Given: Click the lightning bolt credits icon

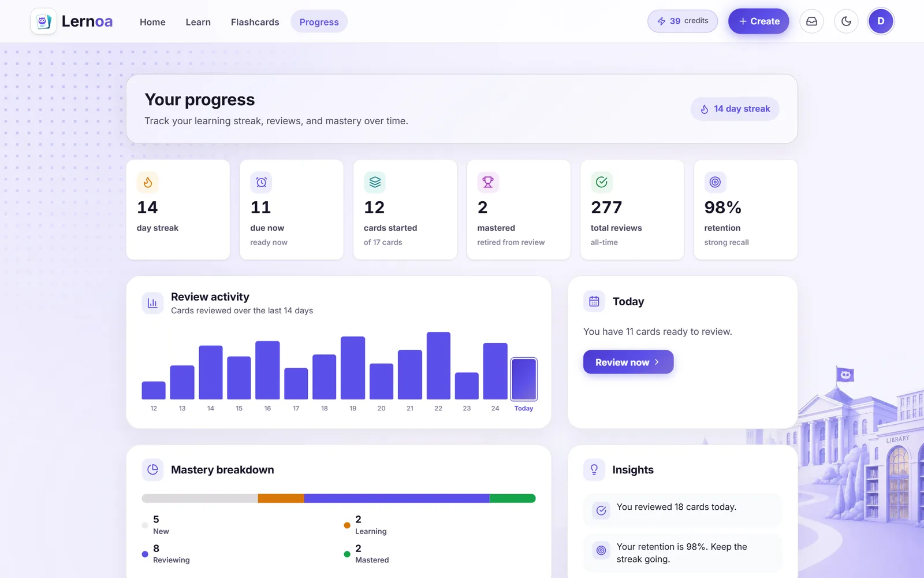Looking at the screenshot, I should click(x=661, y=21).
